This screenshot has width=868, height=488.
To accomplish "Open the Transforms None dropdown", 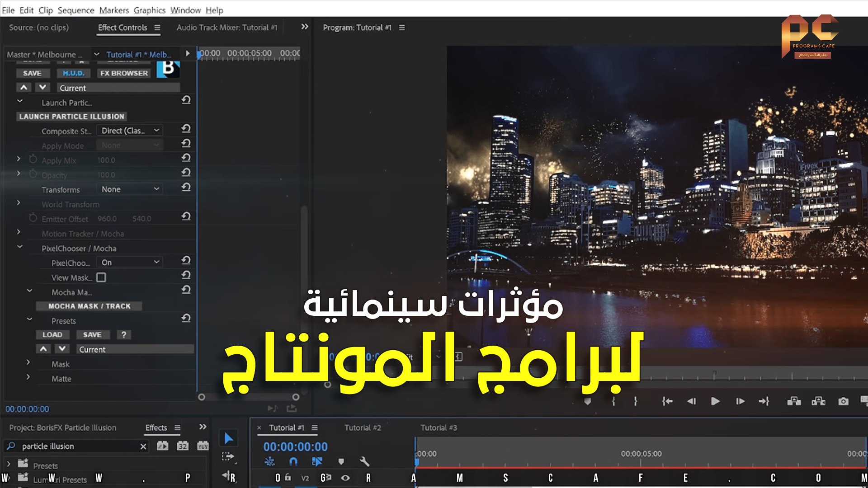I will [130, 189].
